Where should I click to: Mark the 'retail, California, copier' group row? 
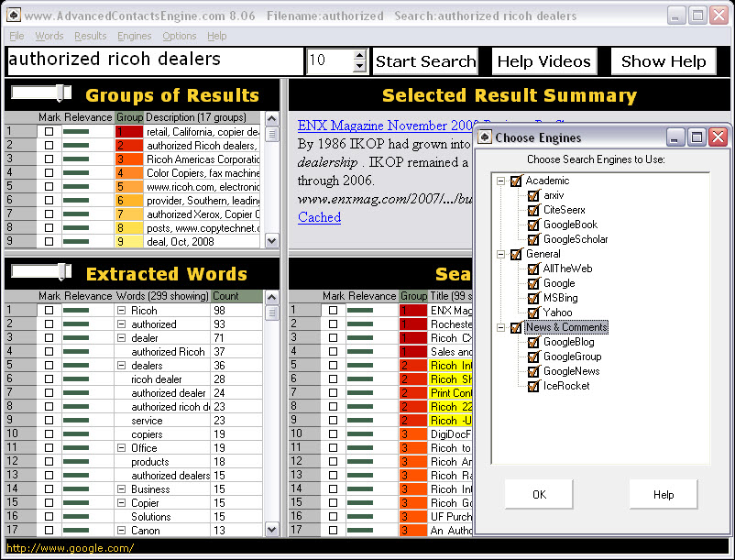coord(49,132)
